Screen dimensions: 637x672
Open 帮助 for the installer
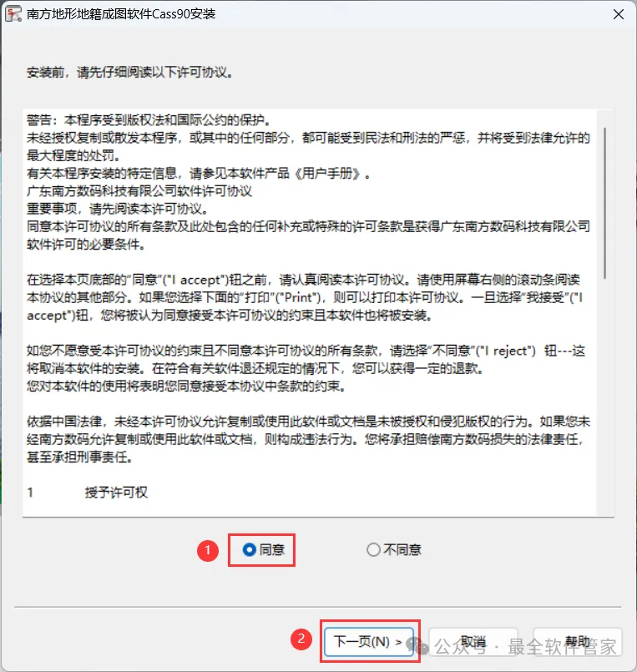pos(578,642)
